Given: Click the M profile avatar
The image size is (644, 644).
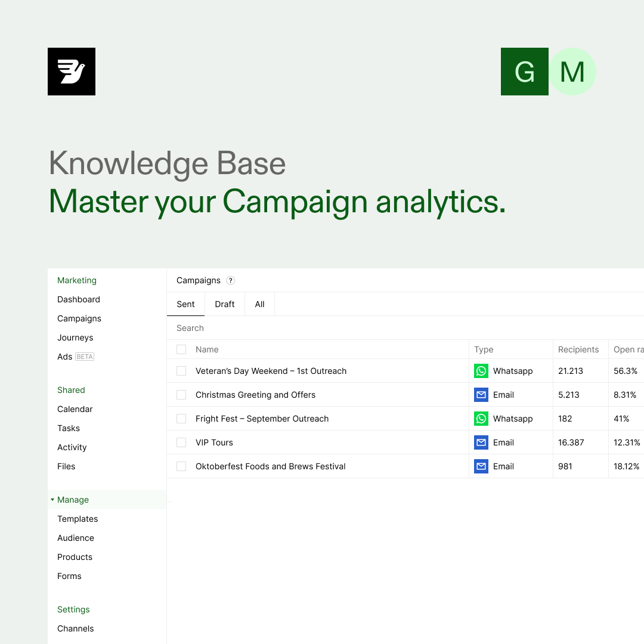Looking at the screenshot, I should [572, 72].
